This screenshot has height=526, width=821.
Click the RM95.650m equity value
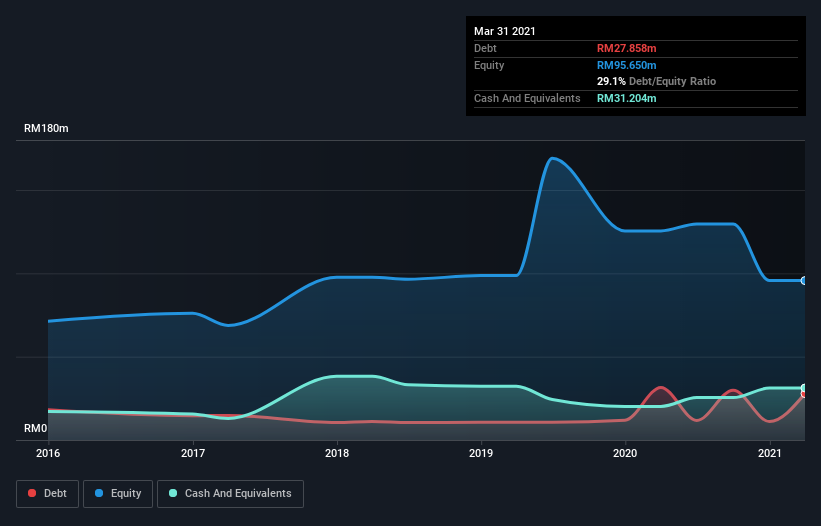pyautogui.click(x=626, y=65)
